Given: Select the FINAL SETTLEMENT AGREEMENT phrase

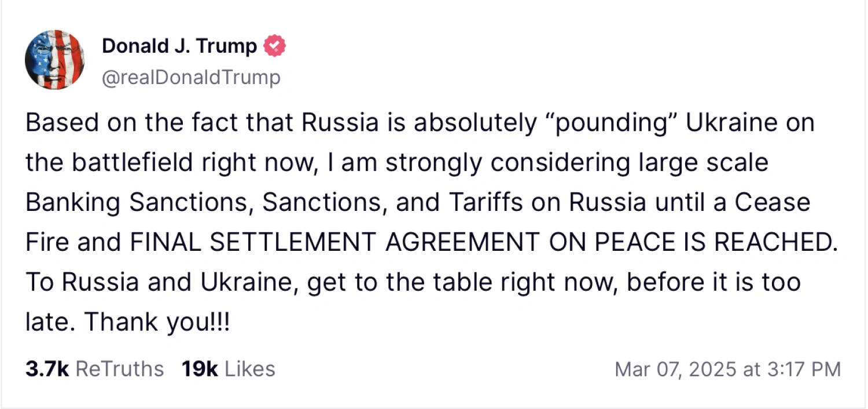Looking at the screenshot, I should [x=335, y=243].
